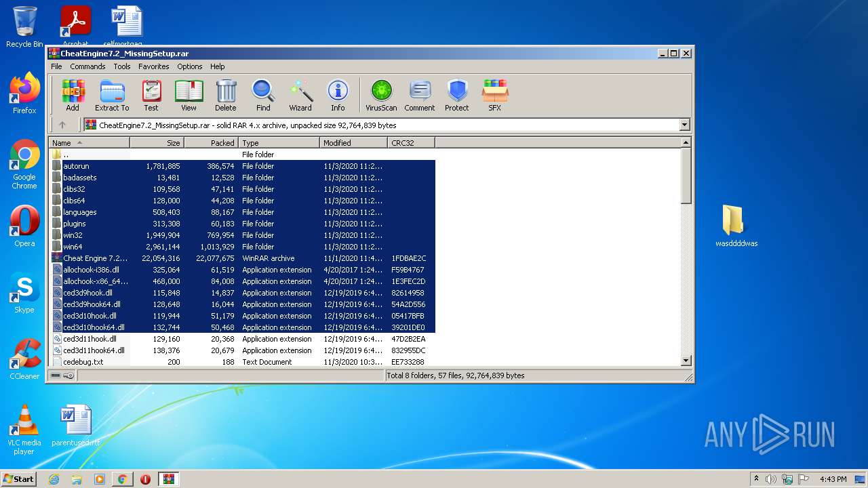Open the wasddddwas desktop folder
Viewport: 868px width, 488px height.
(x=736, y=226)
